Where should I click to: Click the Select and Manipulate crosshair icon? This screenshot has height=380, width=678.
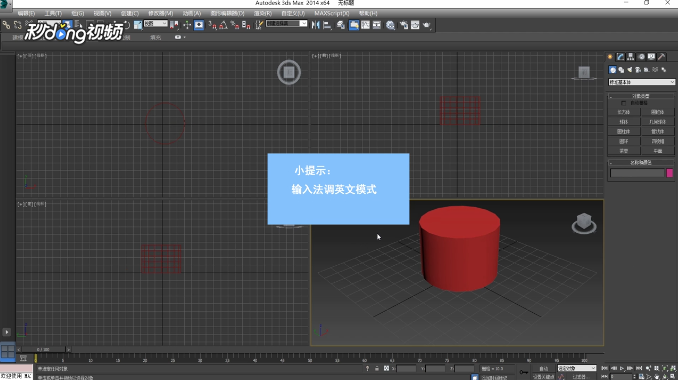pyautogui.click(x=187, y=25)
